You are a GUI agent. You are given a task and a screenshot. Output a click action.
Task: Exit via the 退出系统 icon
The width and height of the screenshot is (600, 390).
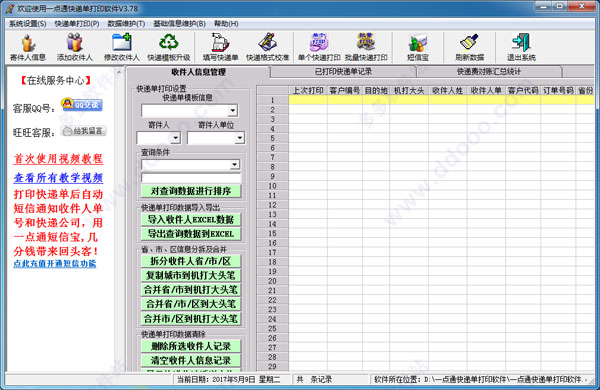[x=521, y=47]
